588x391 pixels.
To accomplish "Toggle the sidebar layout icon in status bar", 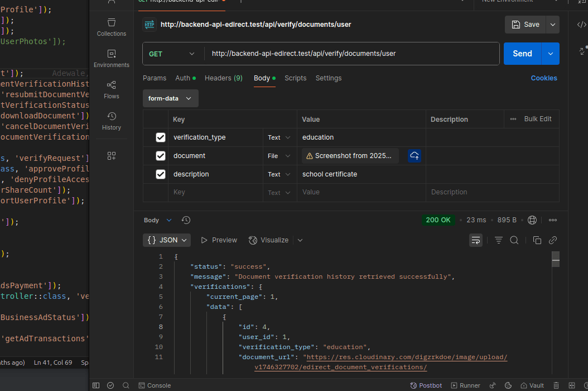I will (x=96, y=385).
